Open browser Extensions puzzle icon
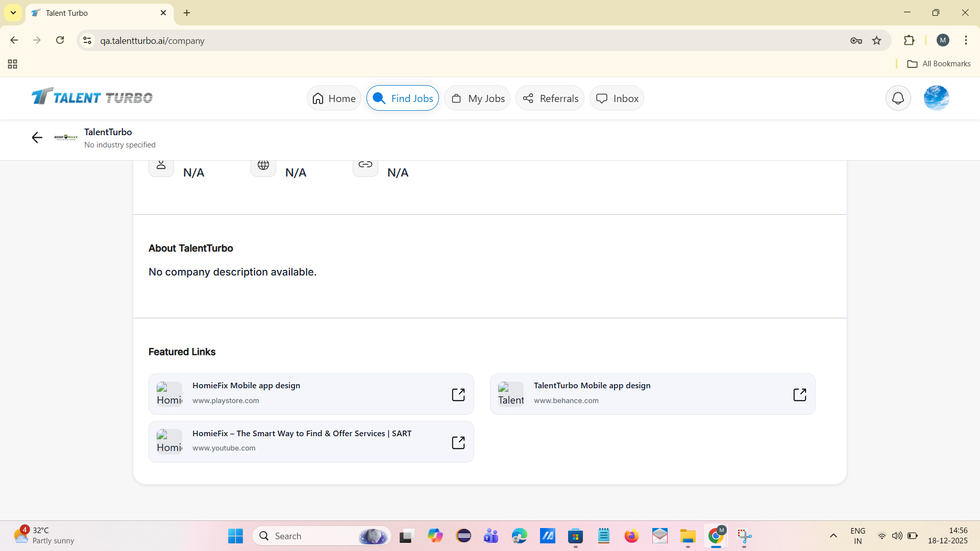The height and width of the screenshot is (551, 980). (909, 40)
